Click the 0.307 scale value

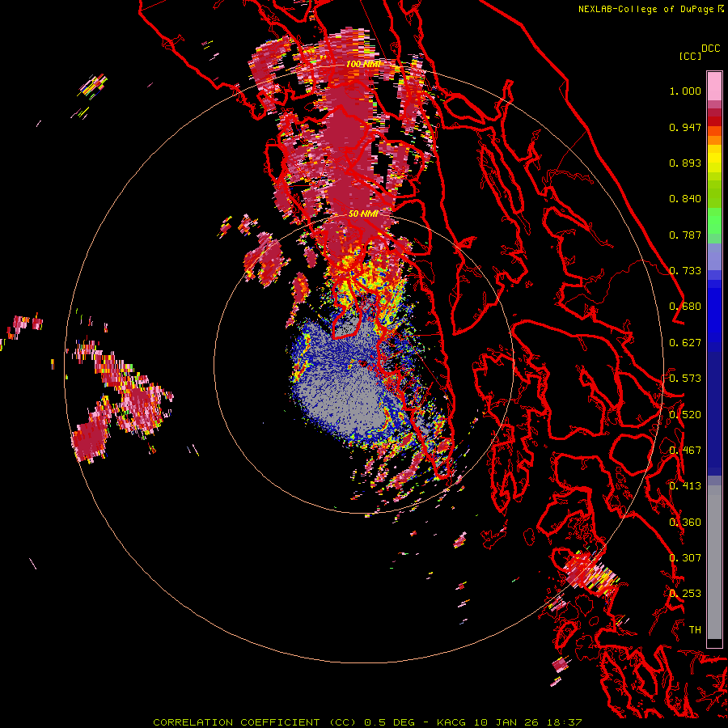tap(685, 558)
